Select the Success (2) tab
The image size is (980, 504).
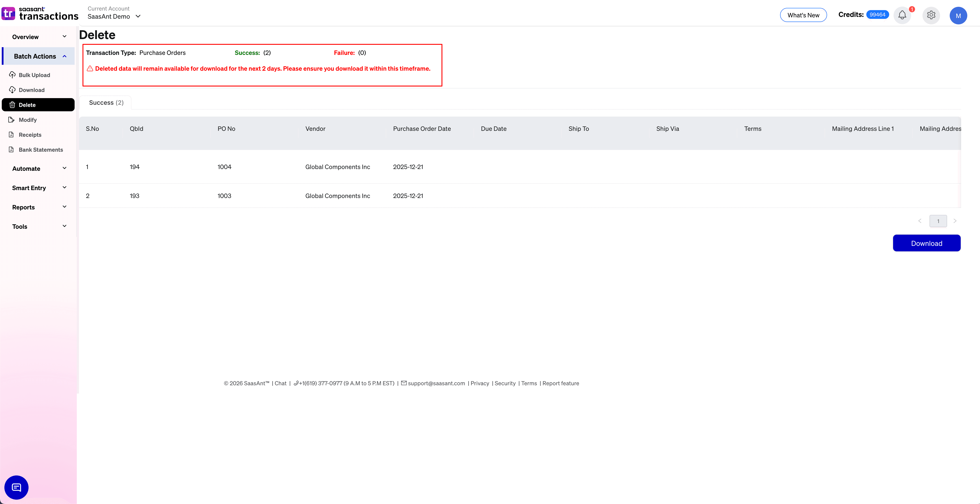(106, 103)
